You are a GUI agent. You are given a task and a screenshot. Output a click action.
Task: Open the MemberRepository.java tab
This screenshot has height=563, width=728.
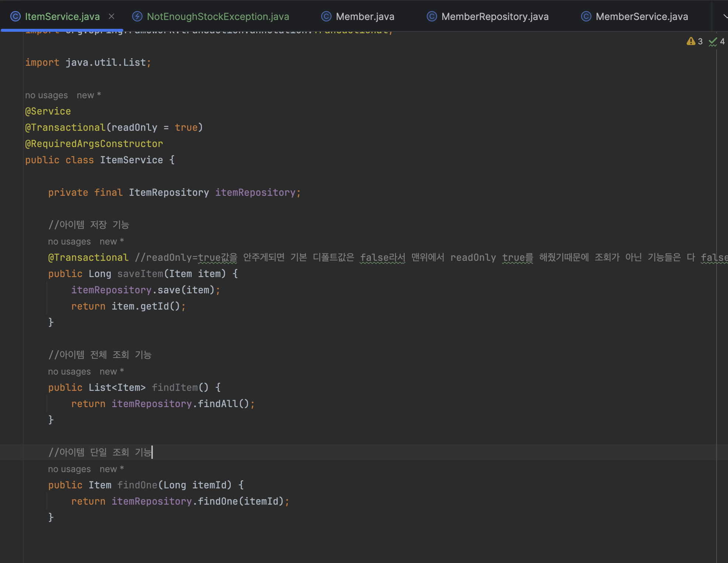[495, 17]
